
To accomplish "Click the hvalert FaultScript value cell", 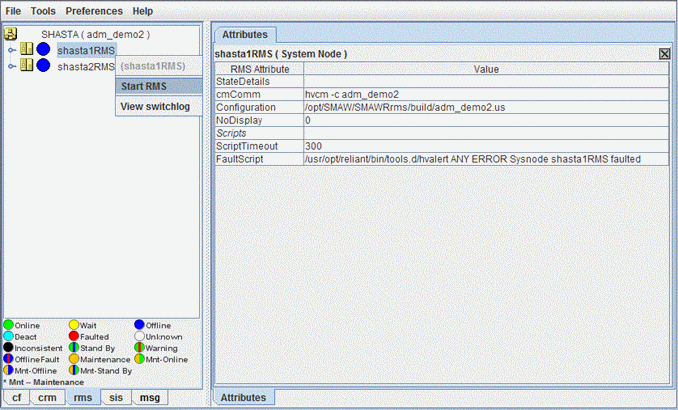I will (x=486, y=159).
